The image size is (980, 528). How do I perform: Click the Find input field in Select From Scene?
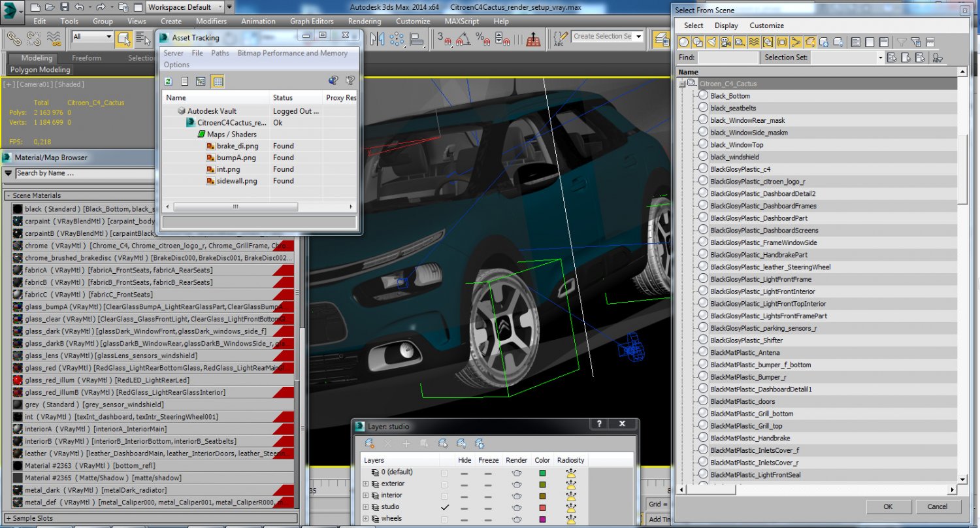click(x=727, y=58)
